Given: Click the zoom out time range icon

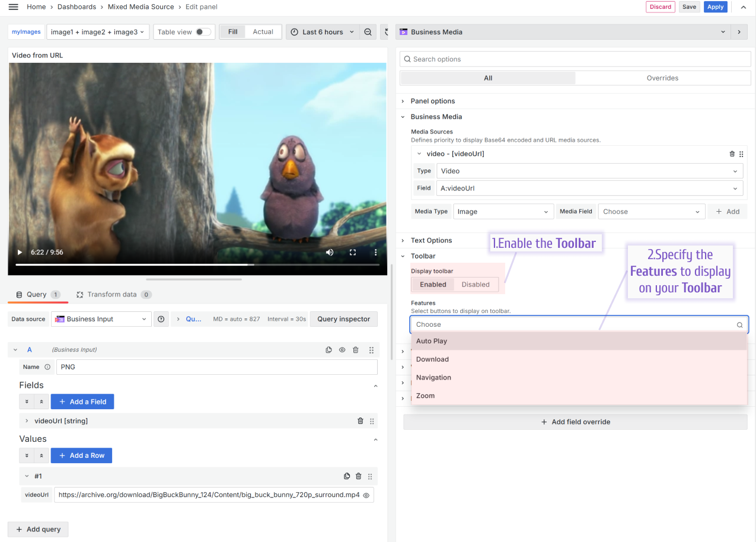Looking at the screenshot, I should point(368,32).
